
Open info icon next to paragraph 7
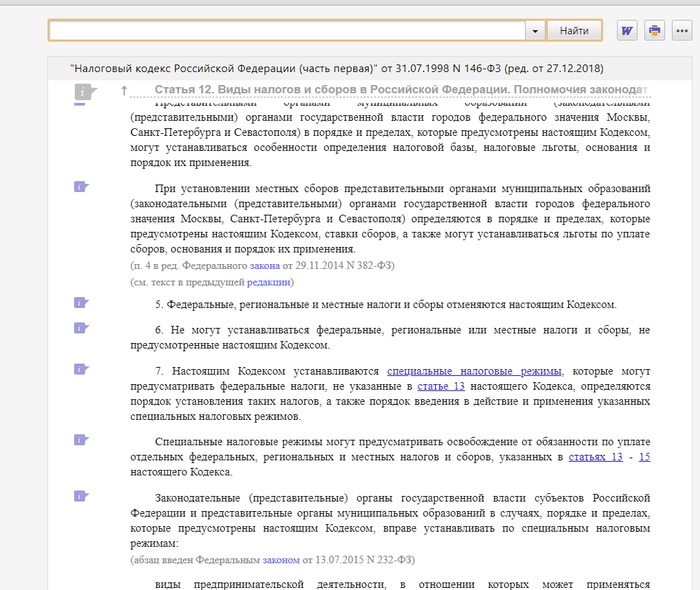pos(81,368)
